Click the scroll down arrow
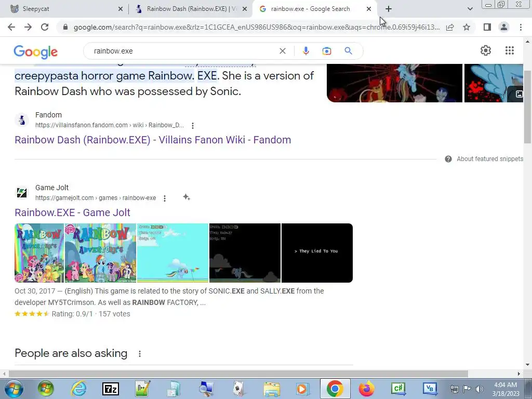Viewport: 532px width, 399px height. [528, 365]
